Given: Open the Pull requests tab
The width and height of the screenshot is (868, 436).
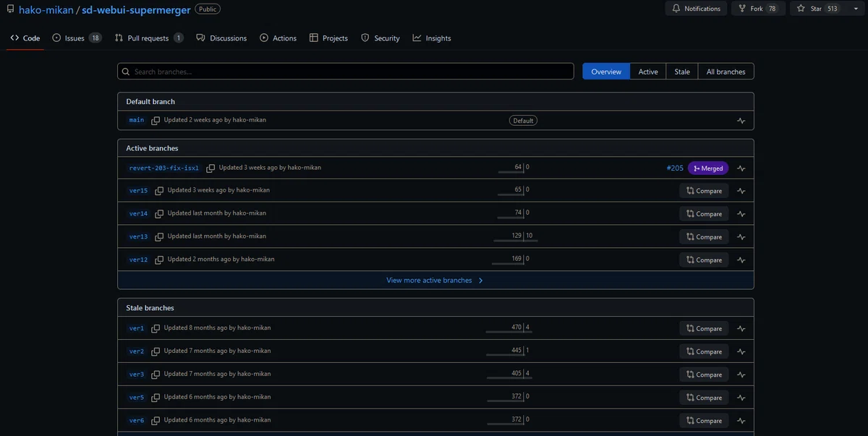Looking at the screenshot, I should pyautogui.click(x=149, y=38).
